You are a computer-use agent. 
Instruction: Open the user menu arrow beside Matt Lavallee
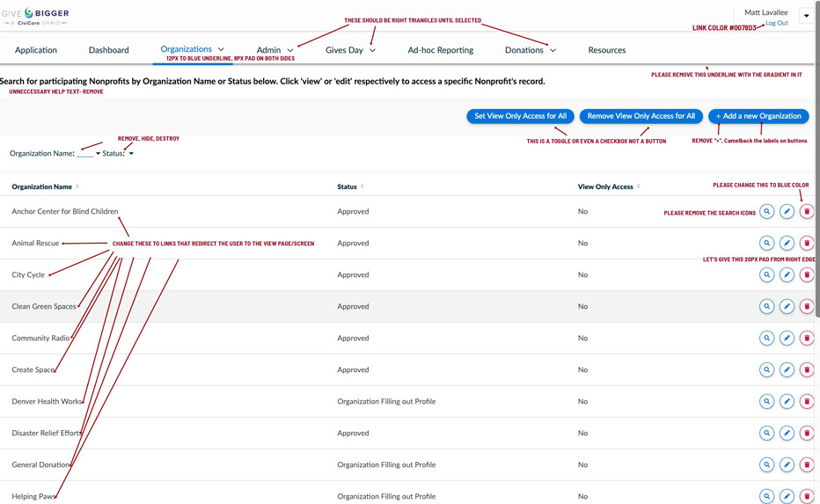coord(806,16)
